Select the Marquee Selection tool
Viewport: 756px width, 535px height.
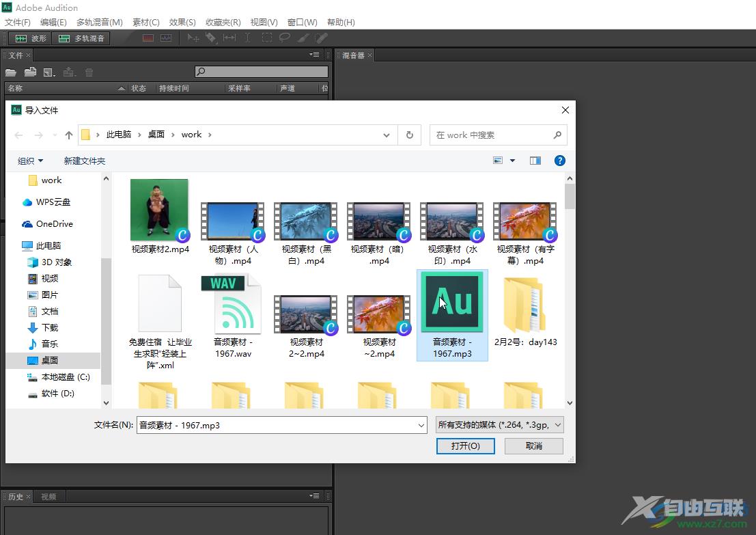[266, 38]
